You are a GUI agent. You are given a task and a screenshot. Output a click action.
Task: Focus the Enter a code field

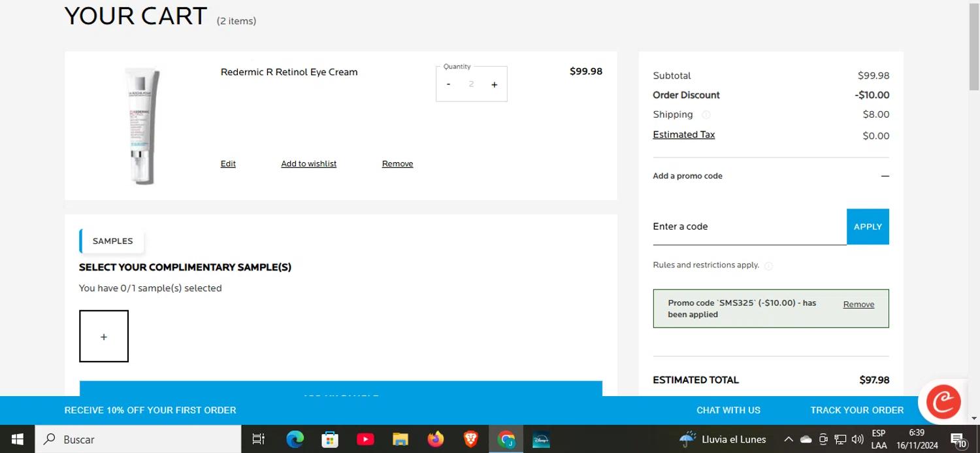pyautogui.click(x=749, y=226)
